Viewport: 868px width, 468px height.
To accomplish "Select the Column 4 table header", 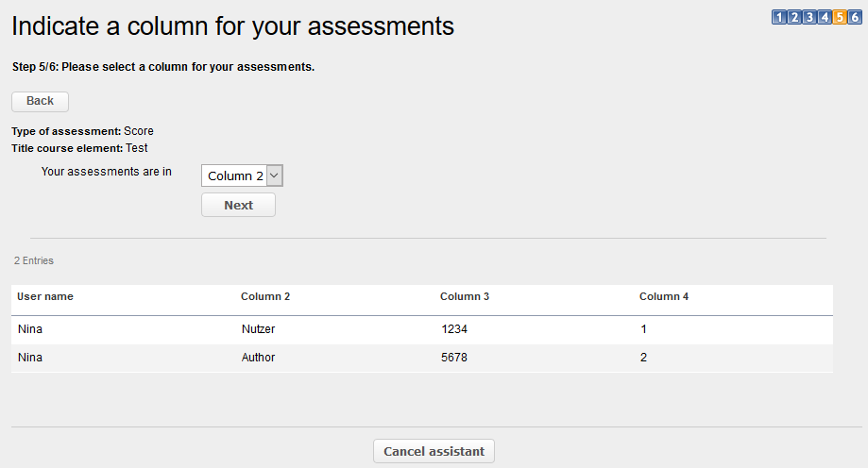I will [x=664, y=296].
